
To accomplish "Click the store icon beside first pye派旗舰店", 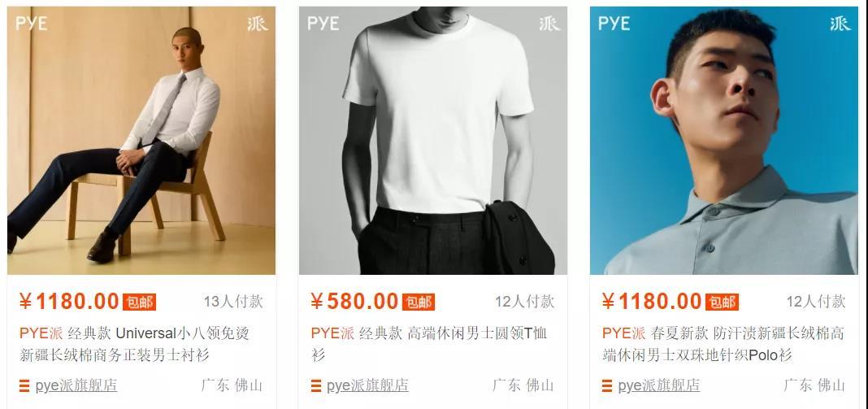I will coord(24,385).
